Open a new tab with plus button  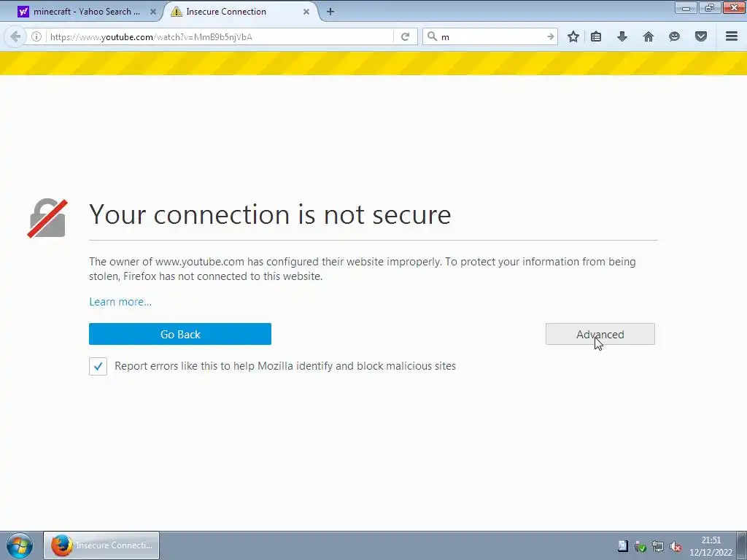point(330,12)
